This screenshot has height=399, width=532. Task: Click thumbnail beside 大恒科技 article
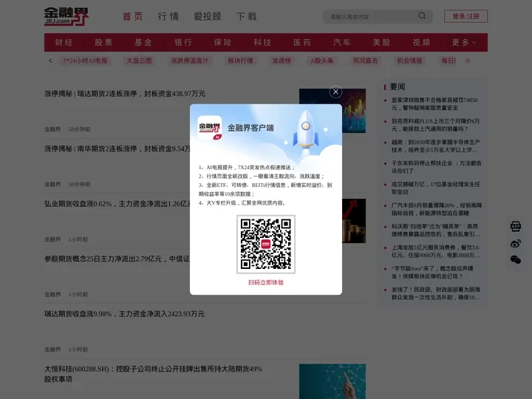point(332,381)
